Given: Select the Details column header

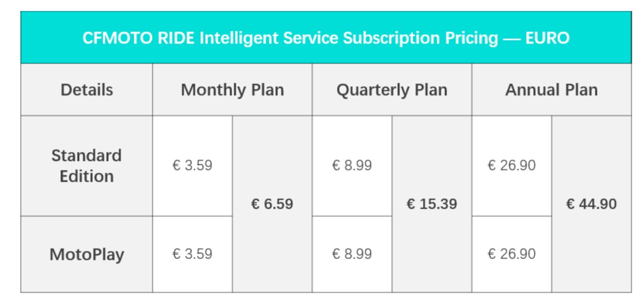Looking at the screenshot, I should click(87, 90).
